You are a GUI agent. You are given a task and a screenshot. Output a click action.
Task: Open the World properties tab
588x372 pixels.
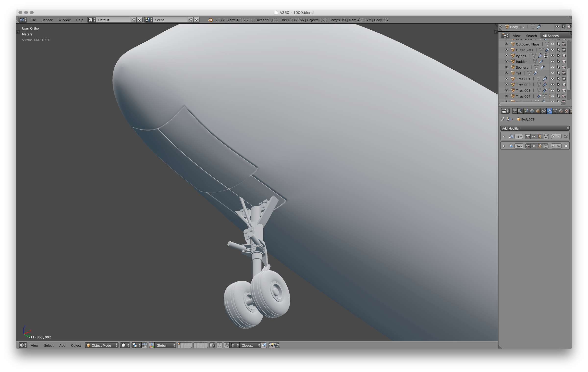tap(532, 111)
